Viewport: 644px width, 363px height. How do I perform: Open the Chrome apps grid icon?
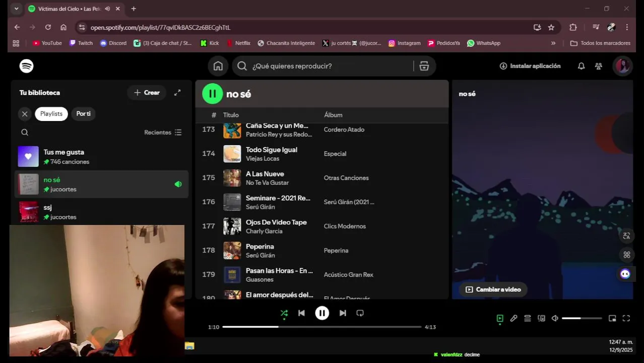coord(16,43)
